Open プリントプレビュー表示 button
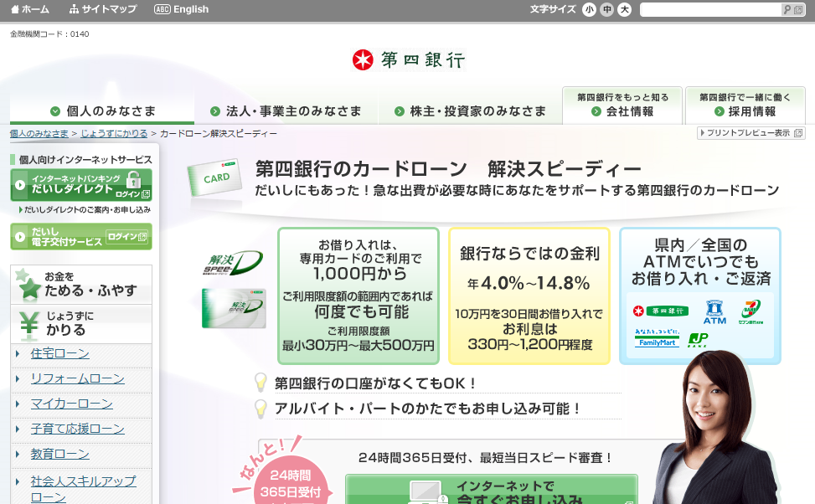The height and width of the screenshot is (504, 815). click(x=751, y=133)
